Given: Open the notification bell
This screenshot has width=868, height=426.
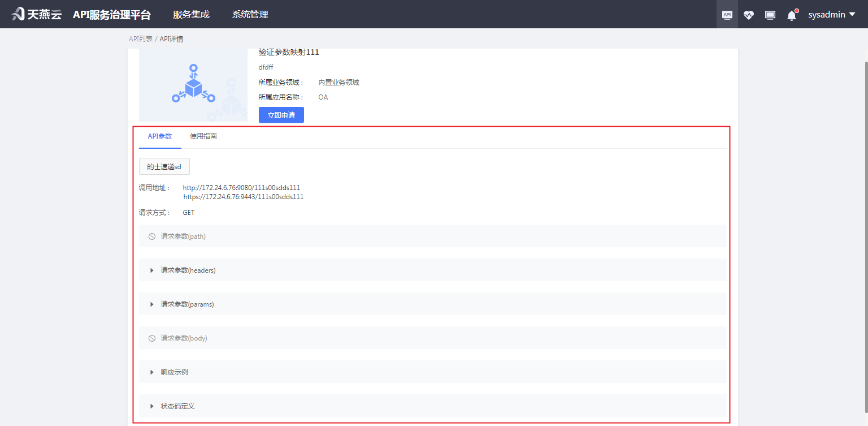Looking at the screenshot, I should click(792, 15).
